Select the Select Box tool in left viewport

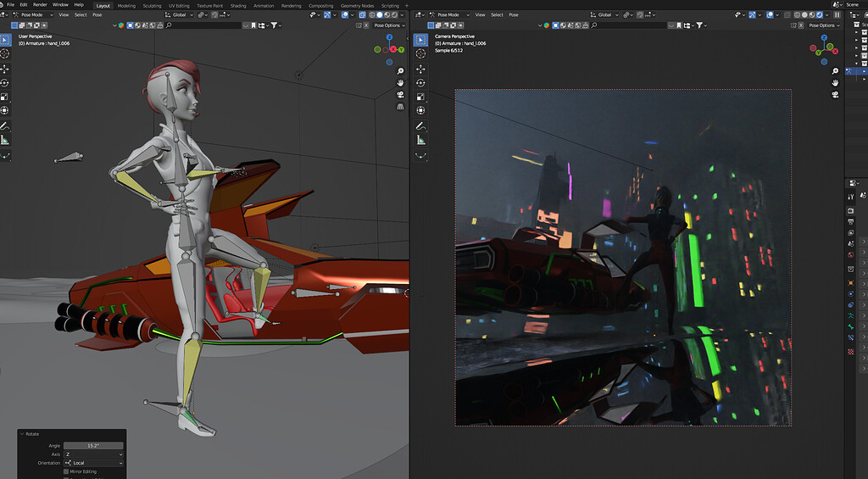pos(5,40)
